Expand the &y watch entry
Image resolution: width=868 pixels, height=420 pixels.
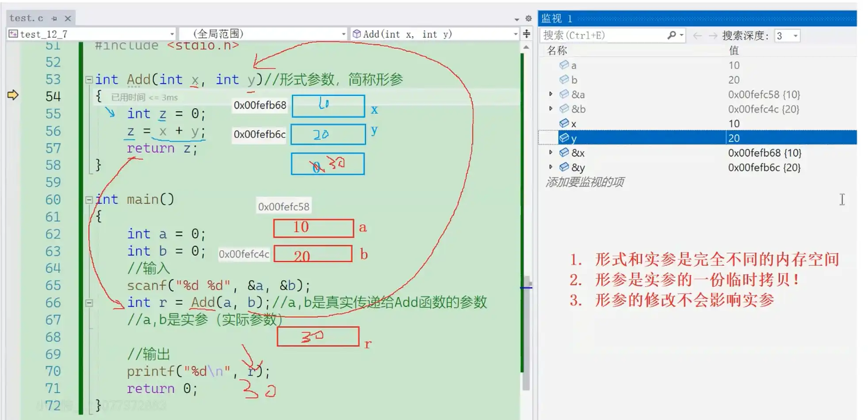coord(551,167)
